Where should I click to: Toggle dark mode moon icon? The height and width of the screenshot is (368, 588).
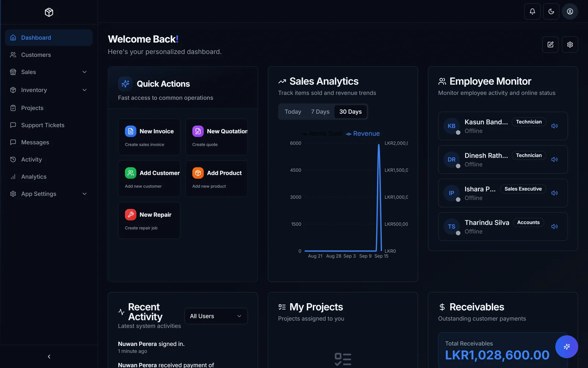(x=551, y=11)
